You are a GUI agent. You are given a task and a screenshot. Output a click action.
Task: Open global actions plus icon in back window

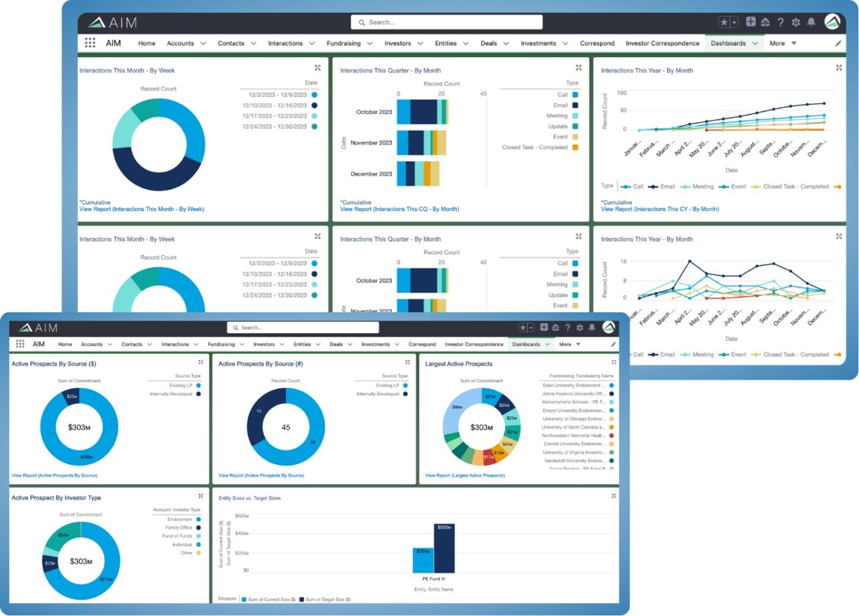pos(750,22)
